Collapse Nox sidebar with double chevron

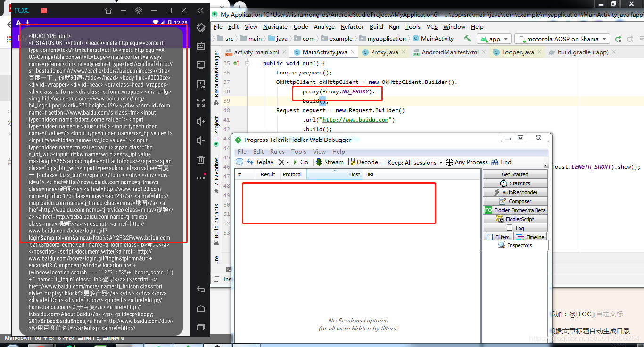[x=200, y=10]
